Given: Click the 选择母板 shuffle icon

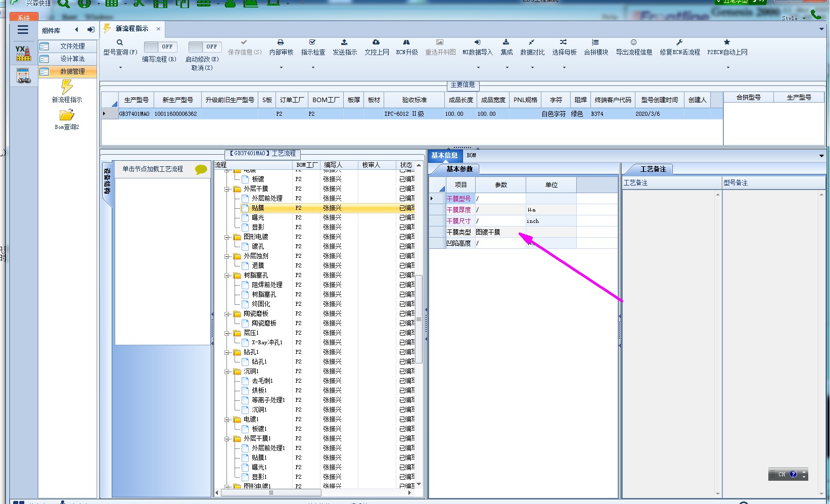Looking at the screenshot, I should 564,42.
